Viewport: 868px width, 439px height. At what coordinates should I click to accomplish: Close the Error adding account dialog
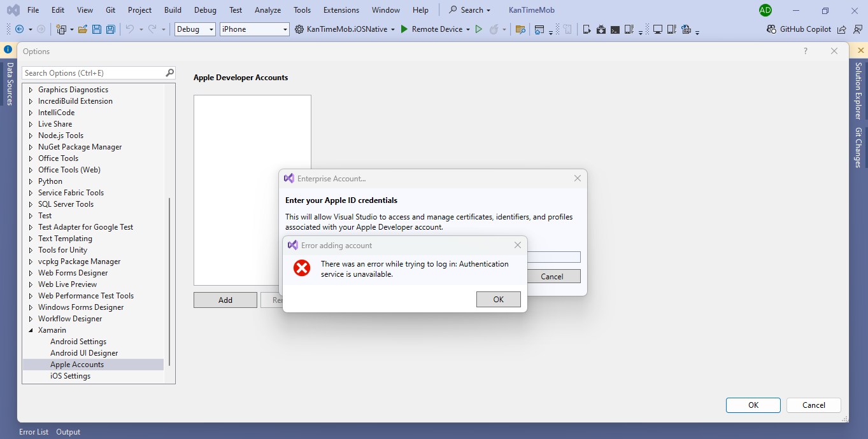(x=518, y=245)
